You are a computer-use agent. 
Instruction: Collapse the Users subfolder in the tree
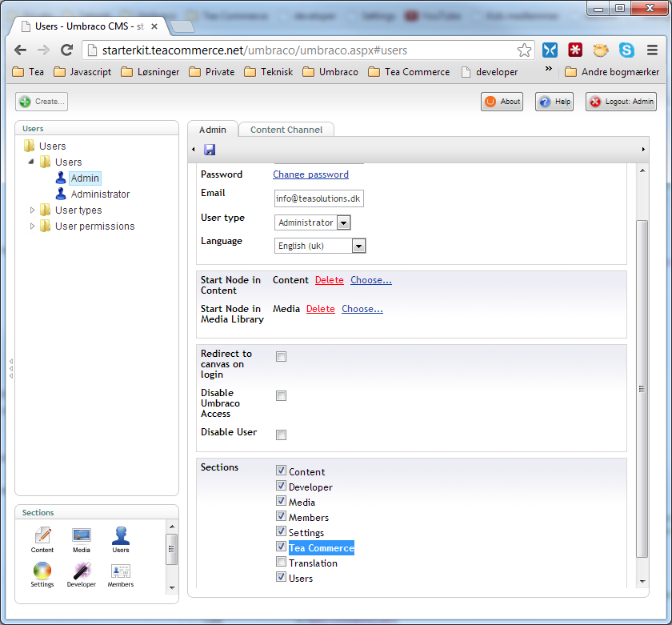tap(31, 162)
